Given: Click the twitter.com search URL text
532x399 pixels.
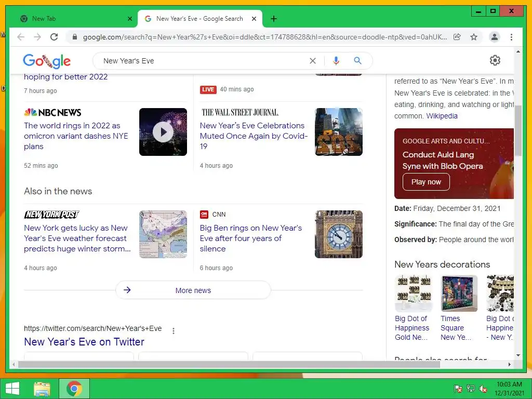Looking at the screenshot, I should click(92, 328).
